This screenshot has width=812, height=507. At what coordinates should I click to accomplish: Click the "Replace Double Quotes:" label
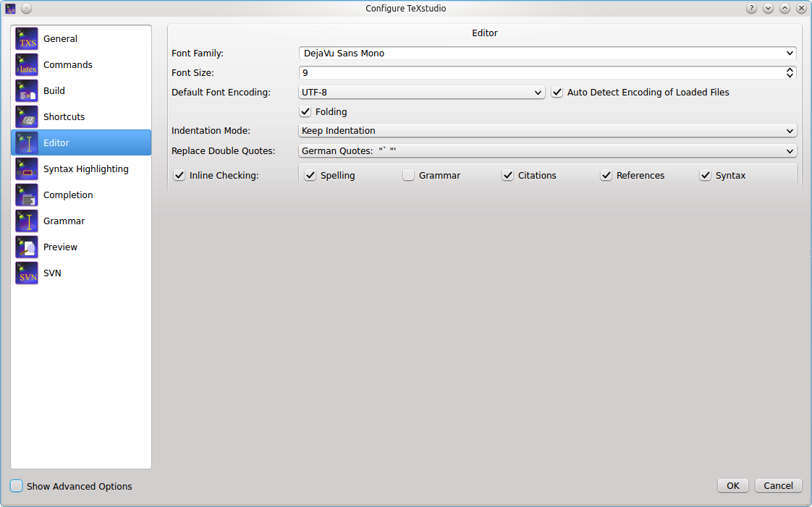(x=223, y=151)
